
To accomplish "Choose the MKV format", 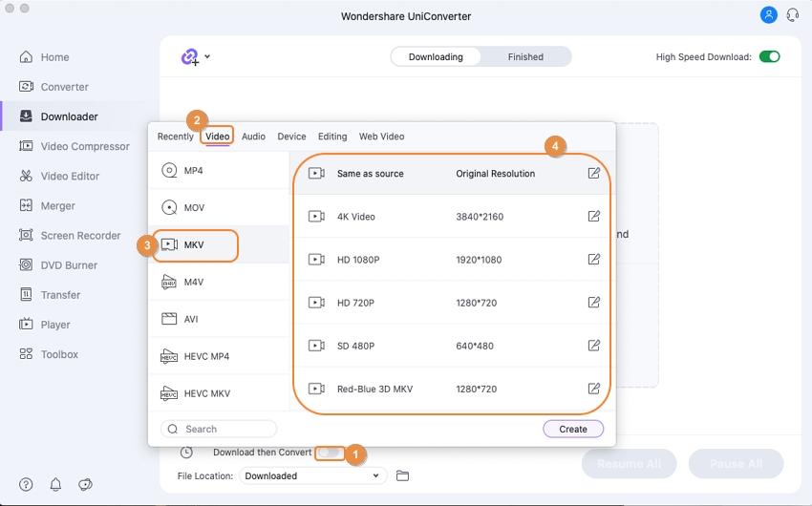I will [219, 244].
